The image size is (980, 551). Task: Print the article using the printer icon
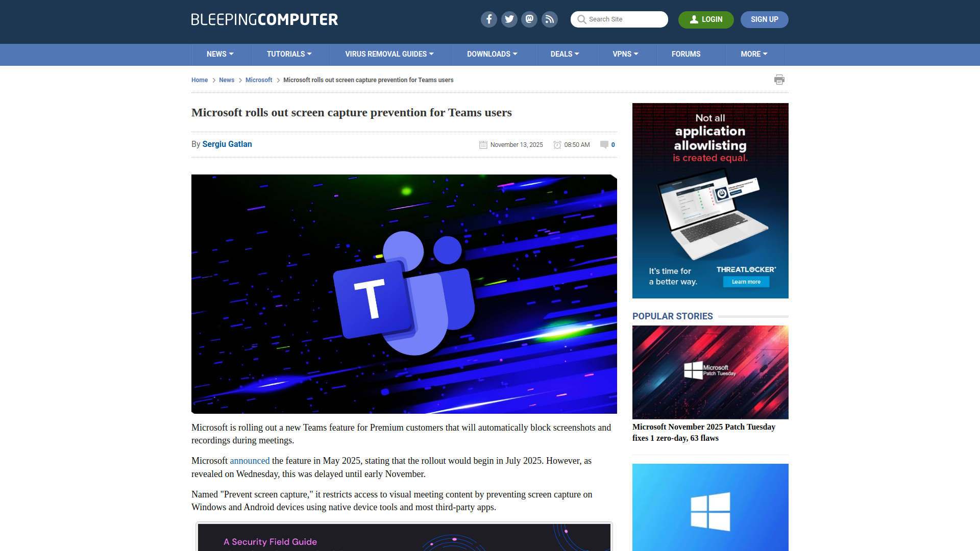(779, 80)
